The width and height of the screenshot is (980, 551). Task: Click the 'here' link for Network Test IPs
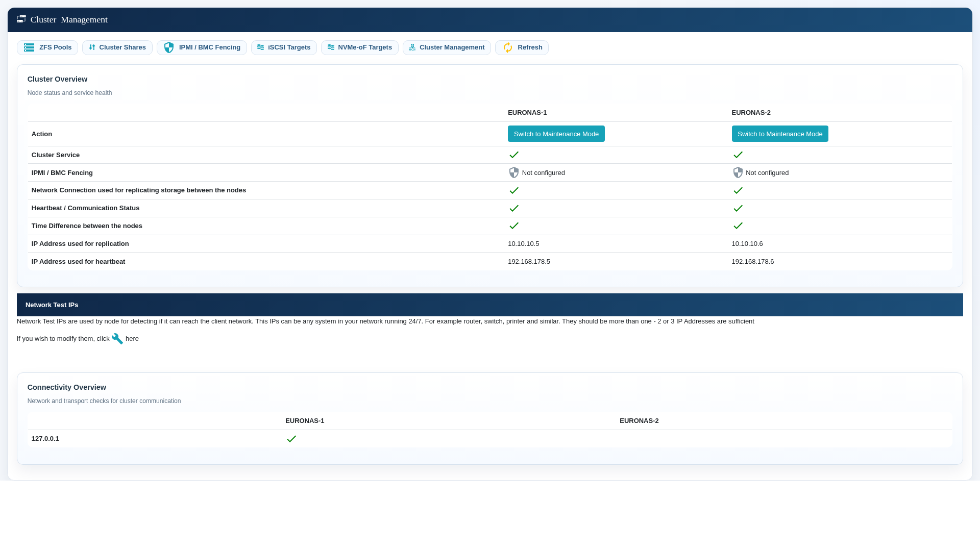tap(132, 339)
